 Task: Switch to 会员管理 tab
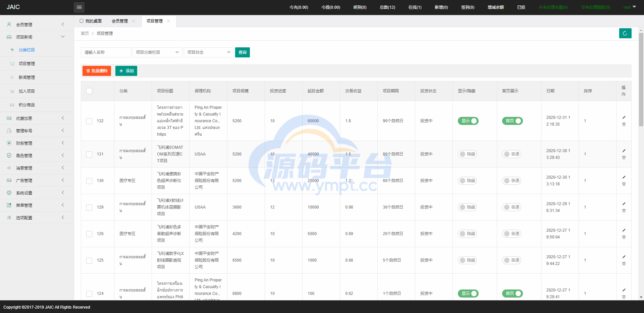pyautogui.click(x=120, y=21)
